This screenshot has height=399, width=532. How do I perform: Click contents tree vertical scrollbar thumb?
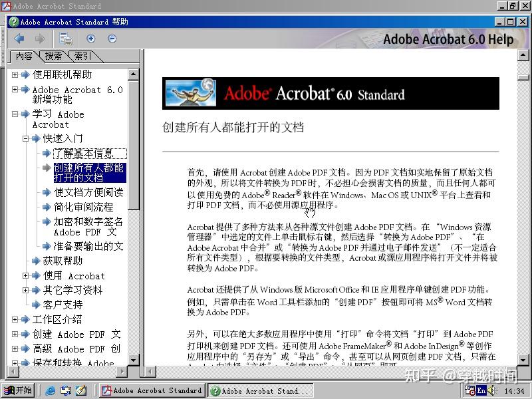[x=133, y=145]
